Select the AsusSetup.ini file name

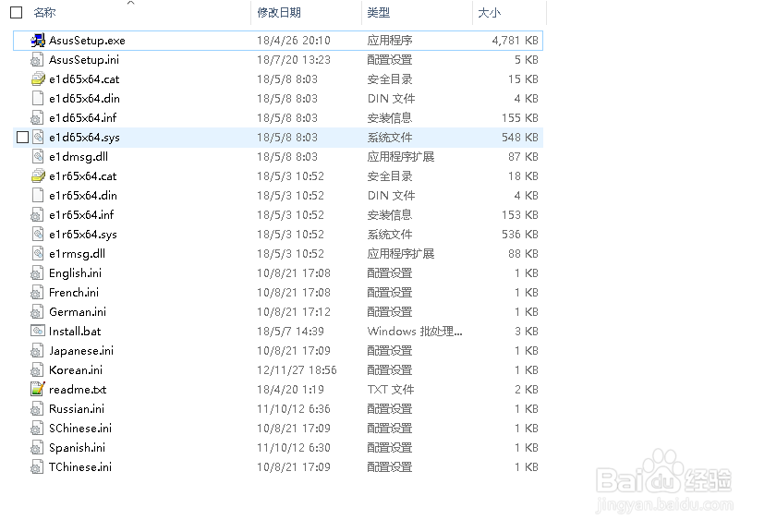(x=84, y=60)
